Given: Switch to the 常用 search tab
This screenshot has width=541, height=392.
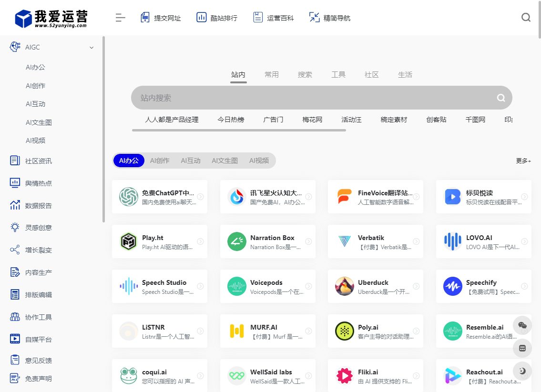Looking at the screenshot, I should point(272,74).
